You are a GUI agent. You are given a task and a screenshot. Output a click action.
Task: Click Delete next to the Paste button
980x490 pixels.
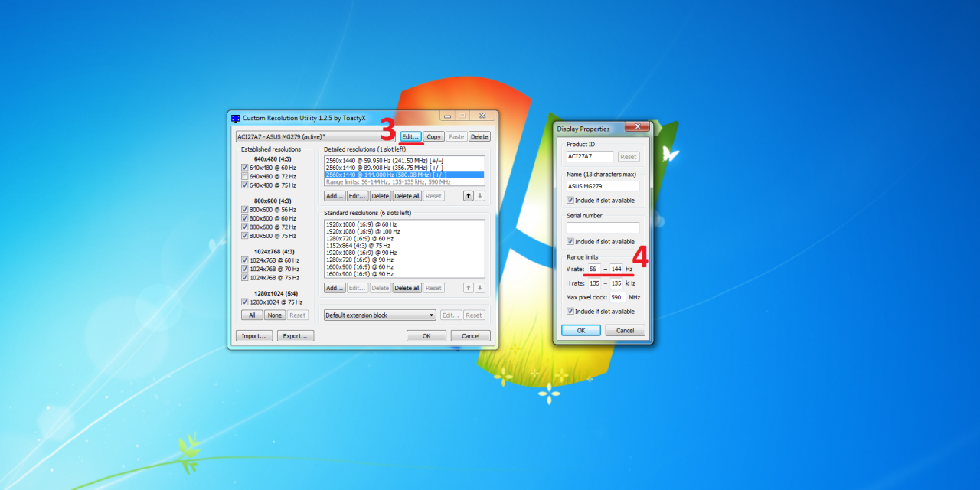tap(479, 136)
